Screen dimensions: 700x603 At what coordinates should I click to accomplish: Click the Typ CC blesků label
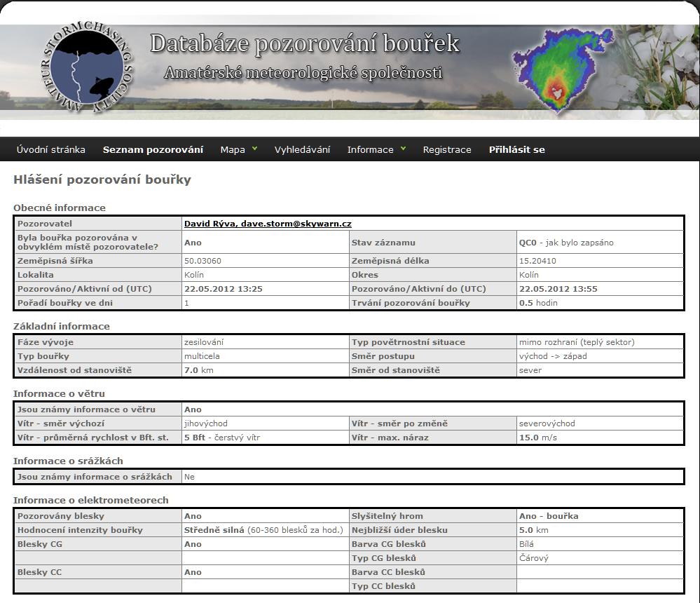(383, 586)
